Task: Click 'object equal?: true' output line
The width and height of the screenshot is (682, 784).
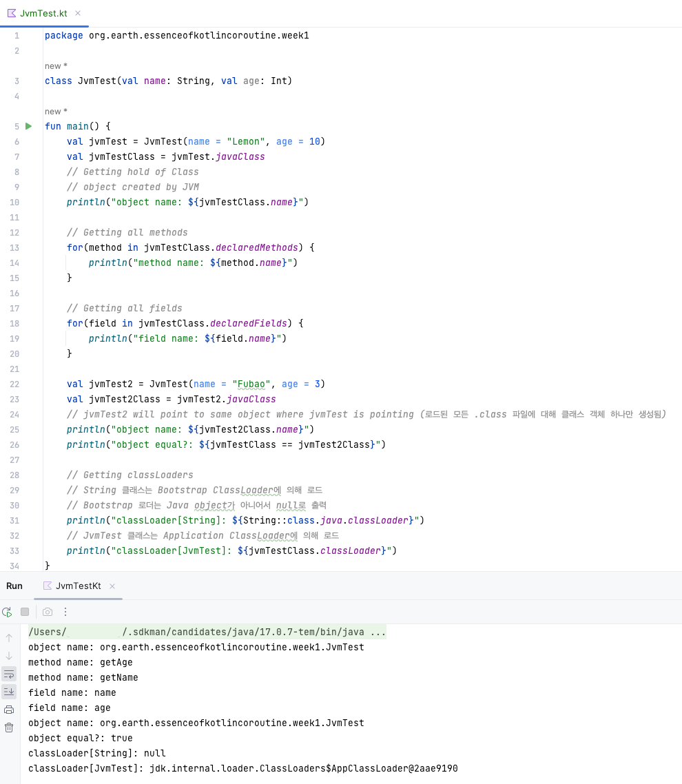Action: (x=81, y=739)
